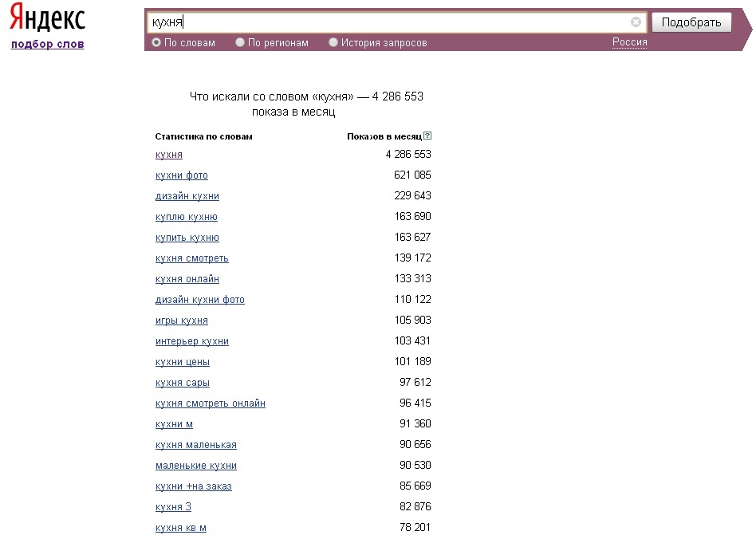Select the По словам radio button

(156, 42)
